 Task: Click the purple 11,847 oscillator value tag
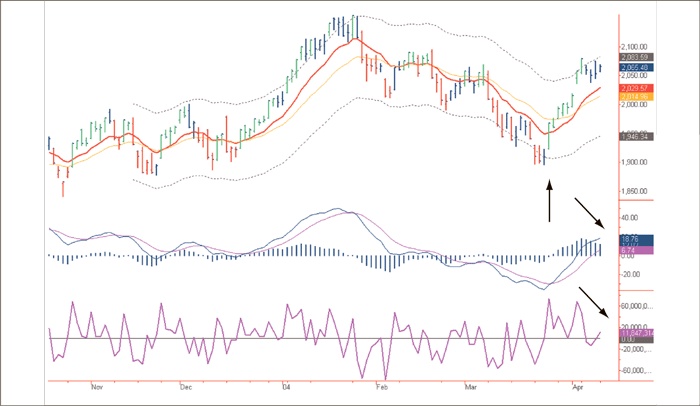pos(636,332)
